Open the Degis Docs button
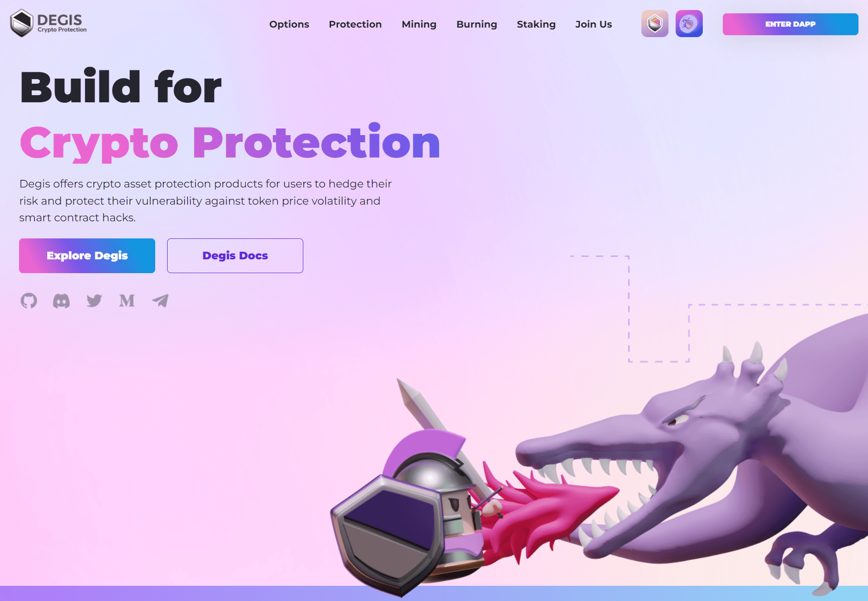The image size is (868, 601). pos(235,256)
